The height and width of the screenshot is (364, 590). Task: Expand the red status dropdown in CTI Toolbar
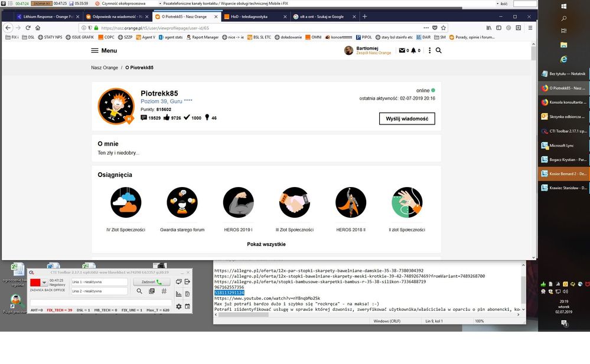(44, 283)
